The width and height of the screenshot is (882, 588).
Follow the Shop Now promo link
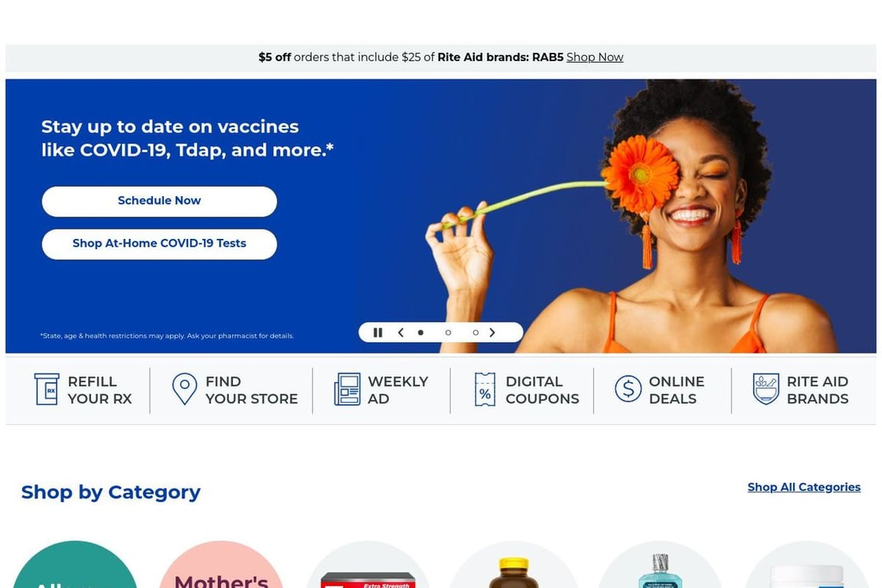pyautogui.click(x=595, y=57)
